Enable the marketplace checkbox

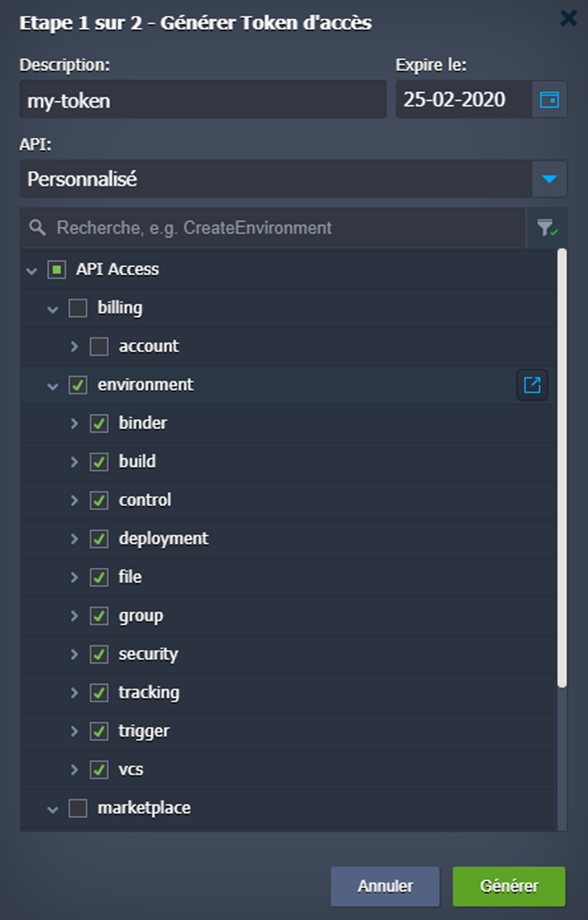78,809
